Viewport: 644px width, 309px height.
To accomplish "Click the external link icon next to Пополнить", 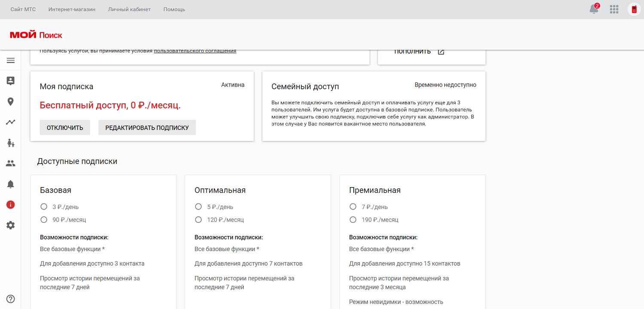I will click(441, 51).
